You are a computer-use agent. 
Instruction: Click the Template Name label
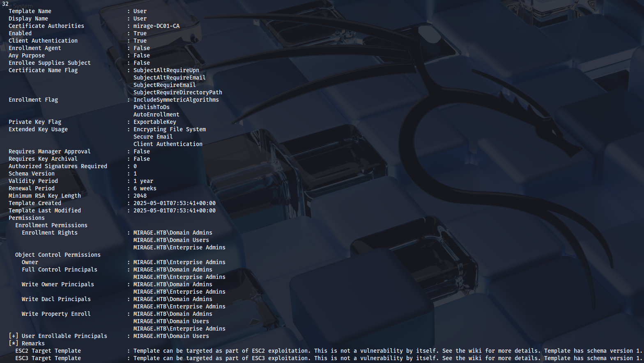pos(30,11)
